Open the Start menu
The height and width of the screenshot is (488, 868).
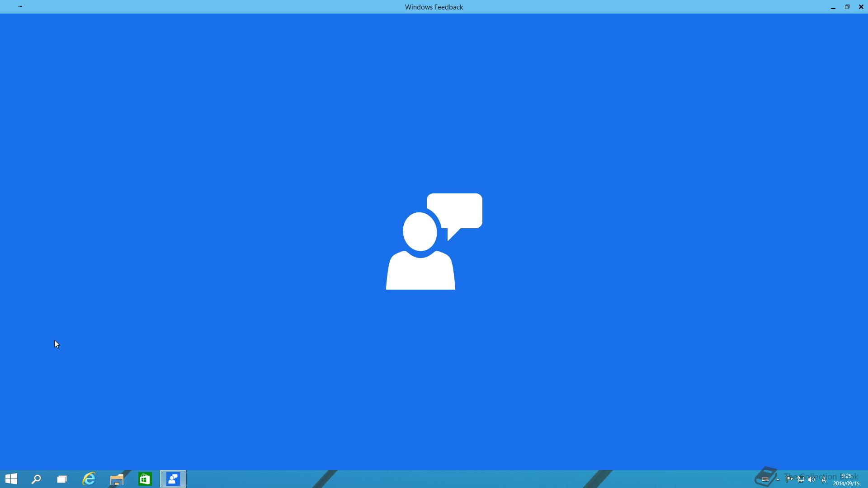pos(11,479)
